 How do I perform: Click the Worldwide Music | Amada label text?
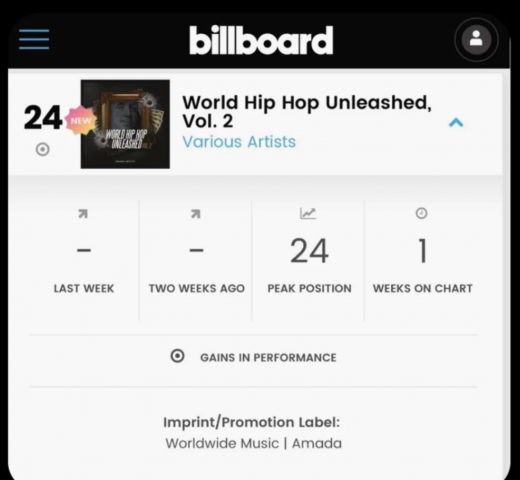coord(253,443)
